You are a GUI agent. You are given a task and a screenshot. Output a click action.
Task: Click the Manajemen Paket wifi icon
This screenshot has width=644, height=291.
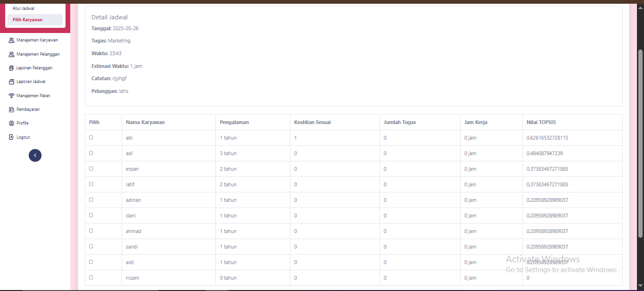pos(11,96)
